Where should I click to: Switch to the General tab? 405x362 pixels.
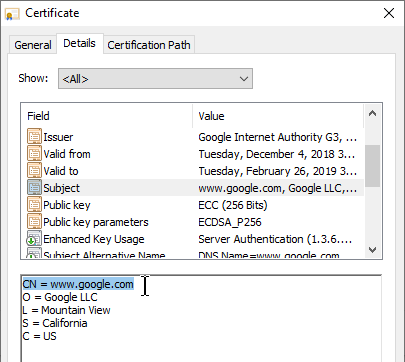click(33, 45)
